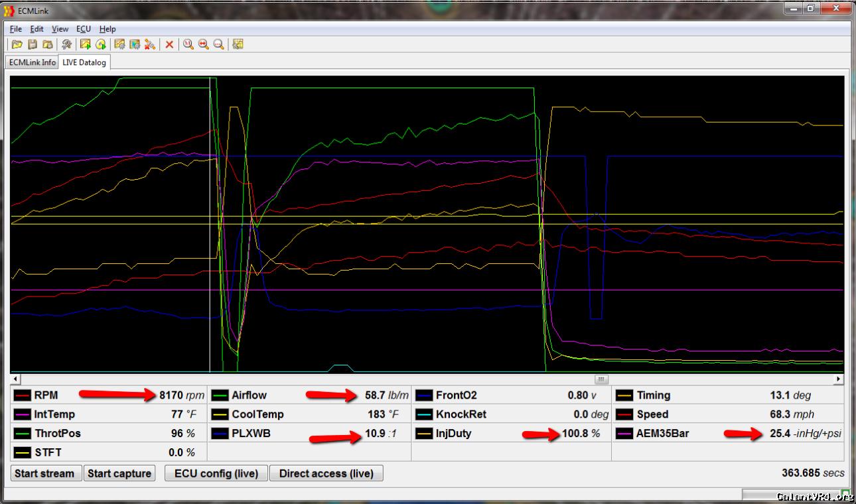Viewport: 856px width, 504px height.
Task: Click the last toolbar icon on the right
Action: click(x=238, y=44)
